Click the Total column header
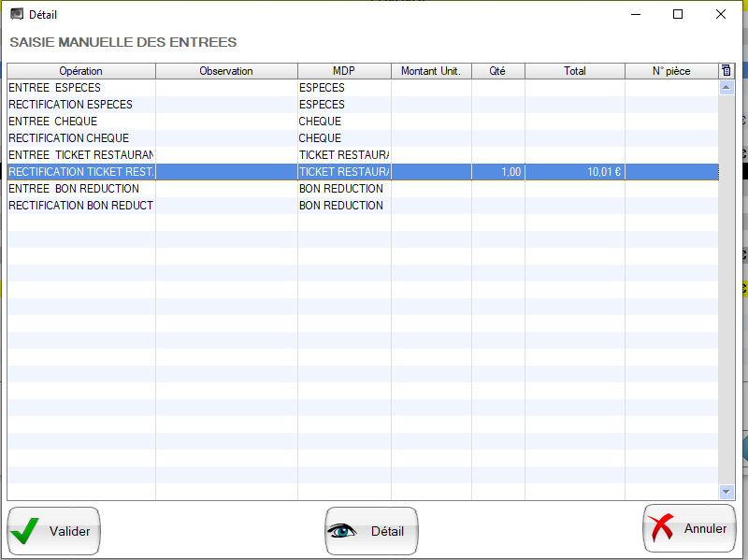The height and width of the screenshot is (560, 748). coord(574,71)
